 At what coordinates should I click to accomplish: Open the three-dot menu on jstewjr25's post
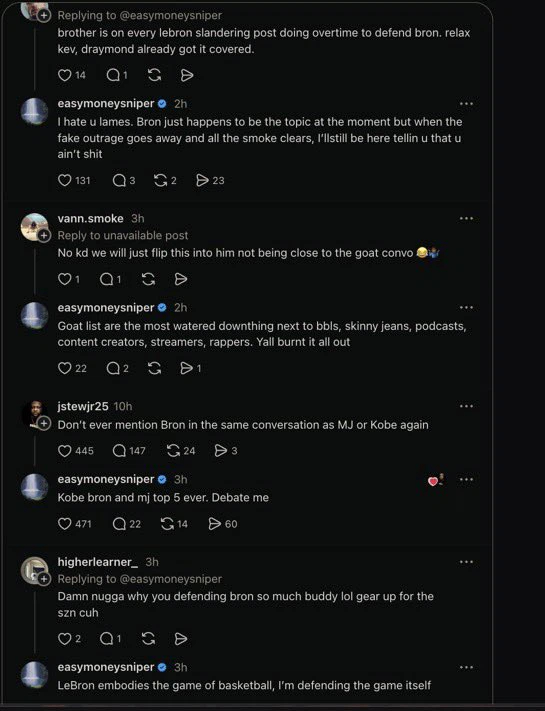(x=466, y=406)
